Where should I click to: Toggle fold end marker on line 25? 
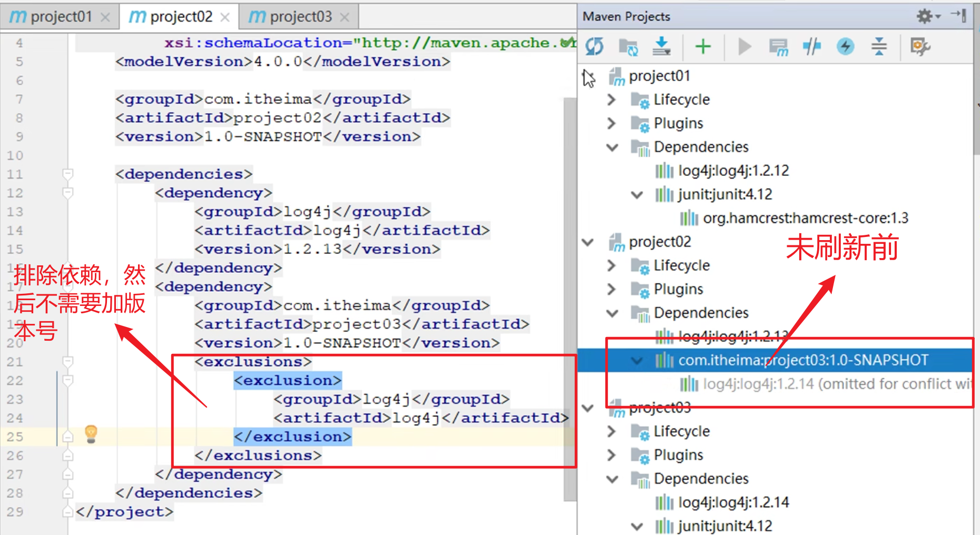point(67,437)
